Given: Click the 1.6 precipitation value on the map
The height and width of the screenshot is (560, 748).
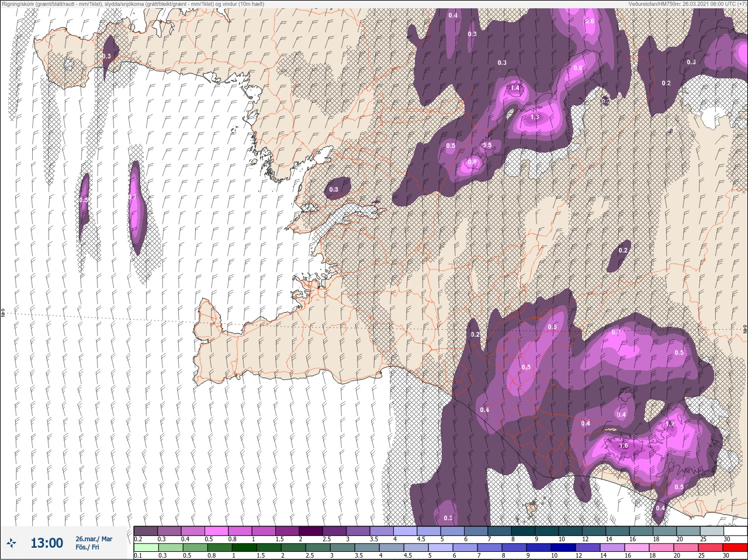Looking at the screenshot, I should pyautogui.click(x=623, y=445).
